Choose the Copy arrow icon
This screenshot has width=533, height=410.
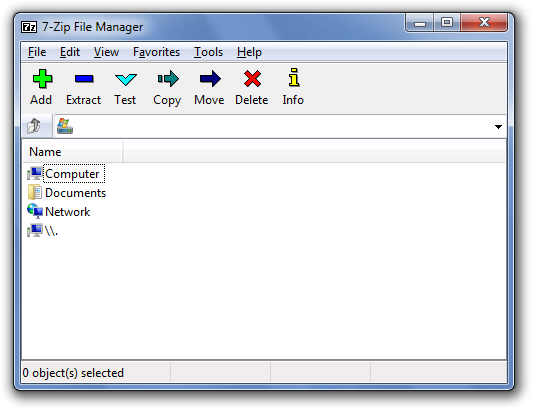pyautogui.click(x=168, y=79)
